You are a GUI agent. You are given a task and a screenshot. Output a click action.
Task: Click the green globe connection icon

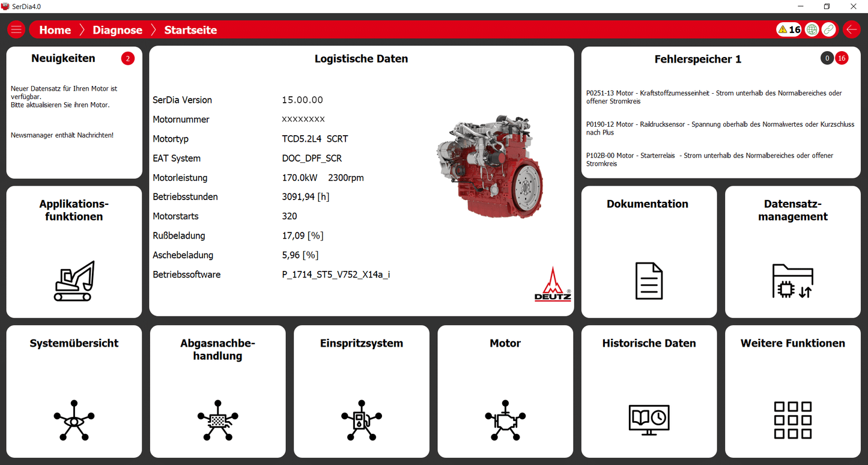coord(811,29)
